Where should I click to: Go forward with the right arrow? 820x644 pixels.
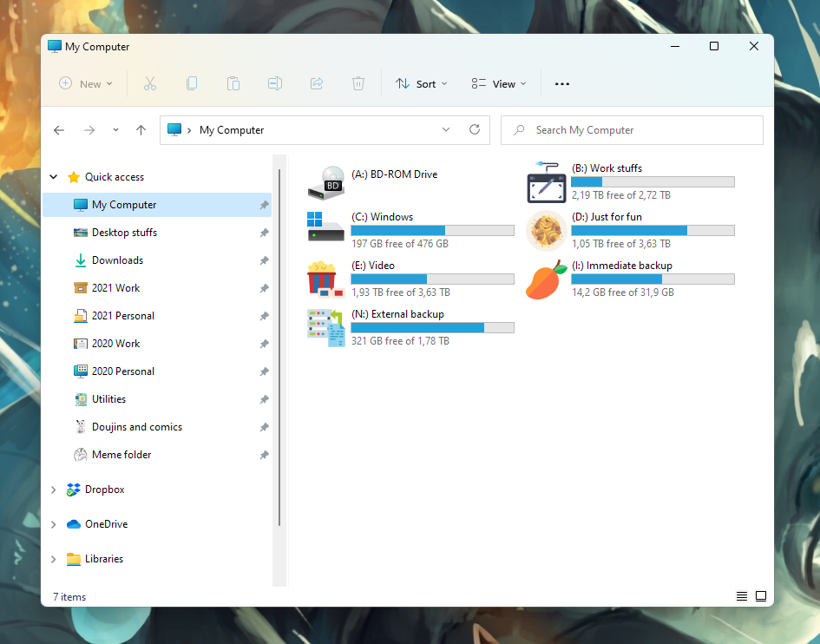coord(89,130)
